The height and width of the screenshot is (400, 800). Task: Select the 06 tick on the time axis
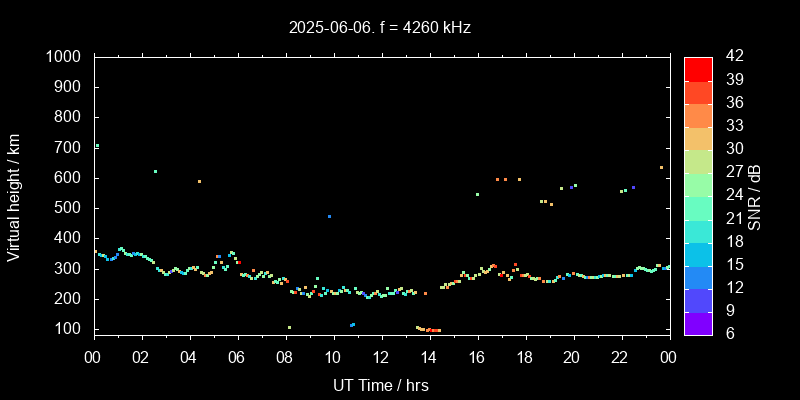pos(237,358)
